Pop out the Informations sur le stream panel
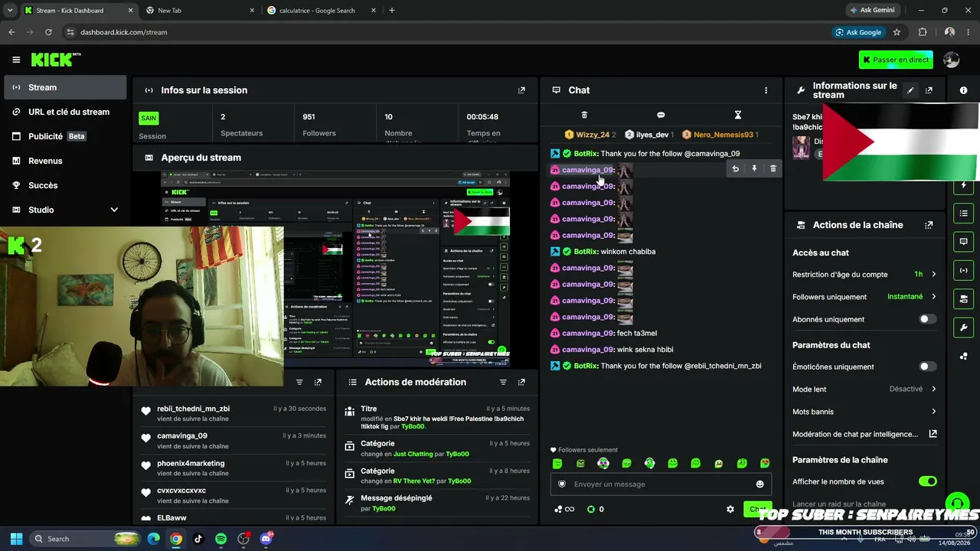This screenshot has height=551, width=980. coord(929,90)
